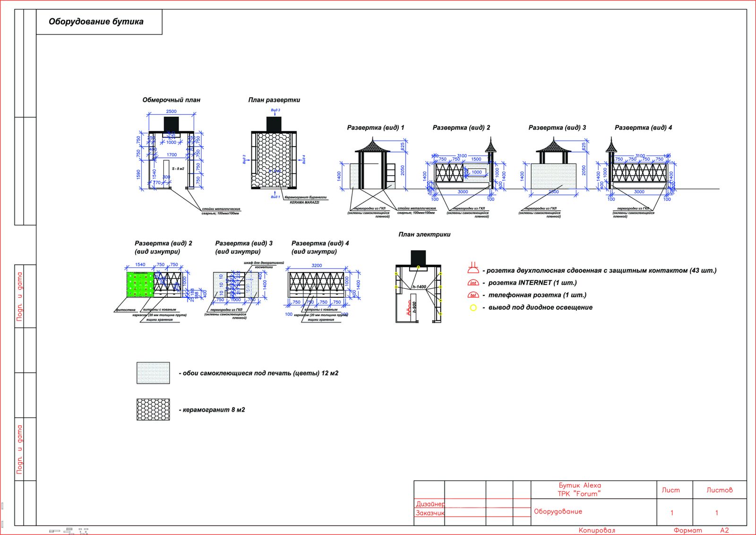Select the elevation drawing under Развертка (вид) 1

pos(373,164)
